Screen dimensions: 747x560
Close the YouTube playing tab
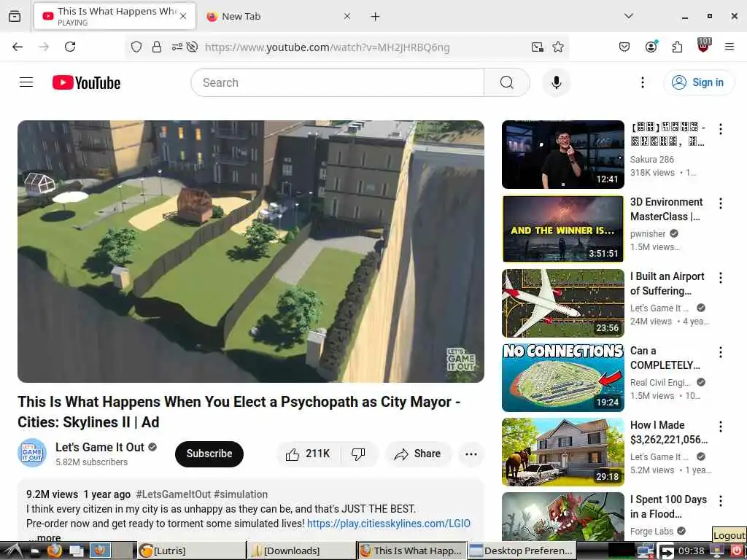[183, 16]
